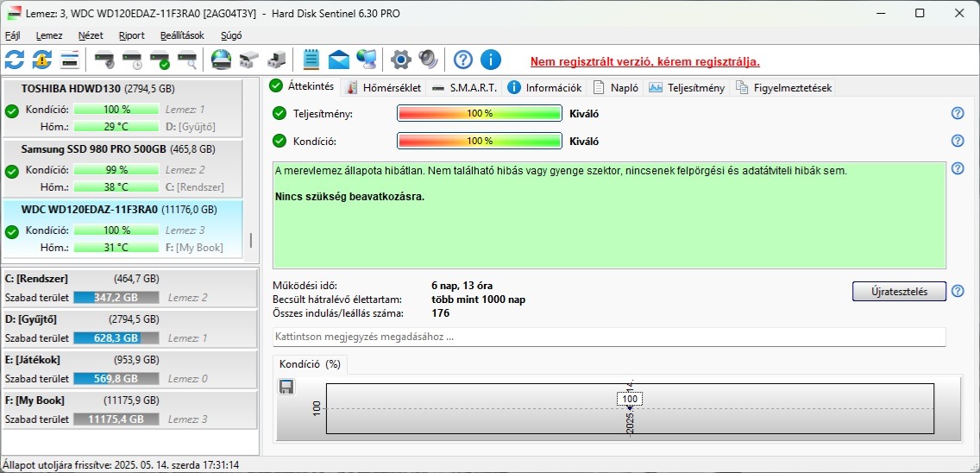
Task: Click the '6 nap, 13 óra' uptime value
Action: click(x=462, y=286)
